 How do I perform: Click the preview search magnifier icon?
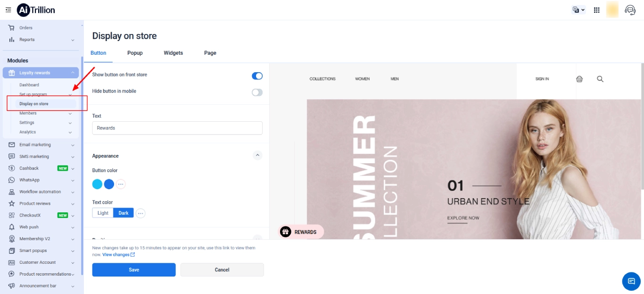pyautogui.click(x=600, y=79)
